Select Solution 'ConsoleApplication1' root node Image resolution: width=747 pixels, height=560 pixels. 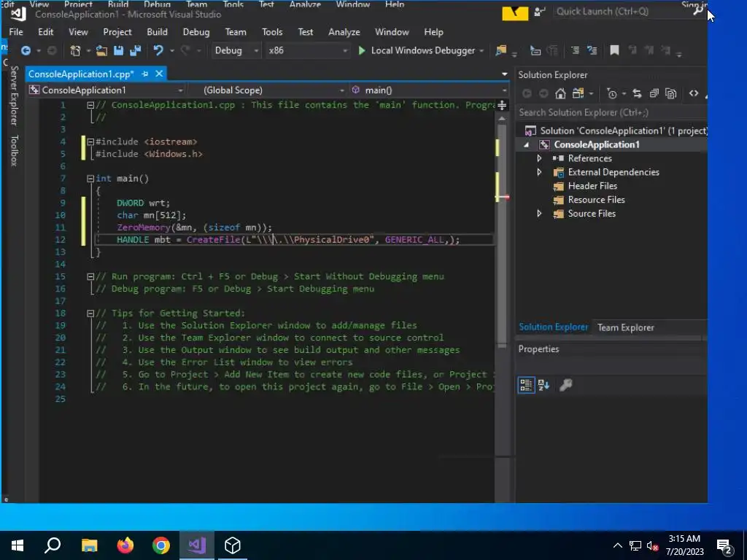(623, 131)
